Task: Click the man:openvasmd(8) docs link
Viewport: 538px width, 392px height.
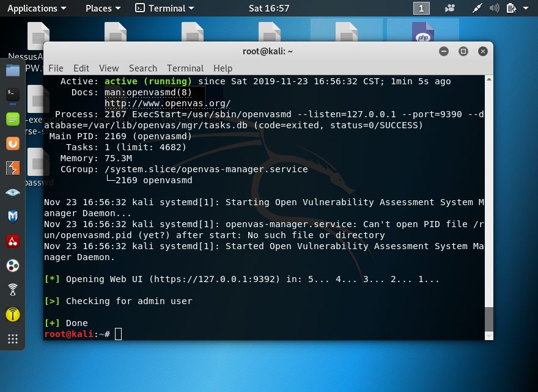Action: point(148,92)
